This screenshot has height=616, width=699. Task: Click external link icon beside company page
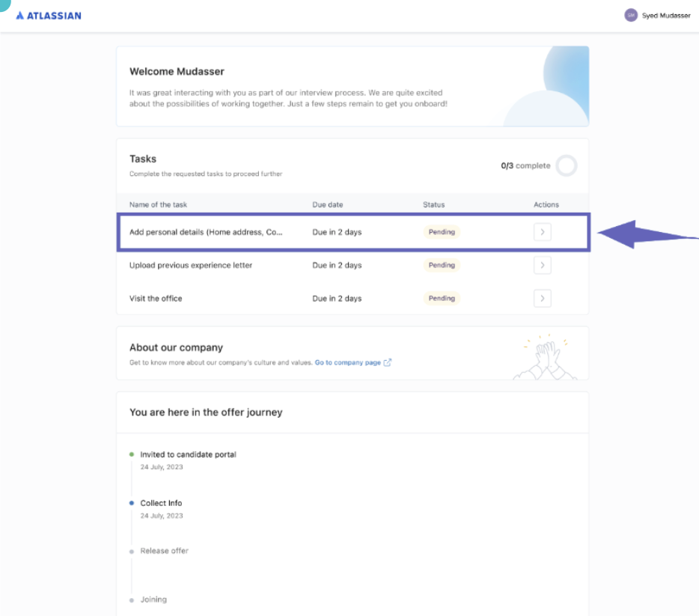(388, 362)
